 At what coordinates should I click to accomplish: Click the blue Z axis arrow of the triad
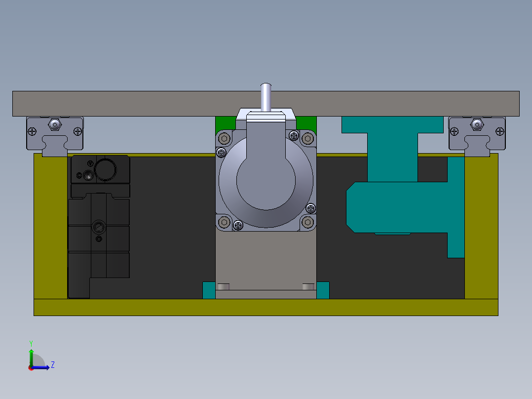41,367
